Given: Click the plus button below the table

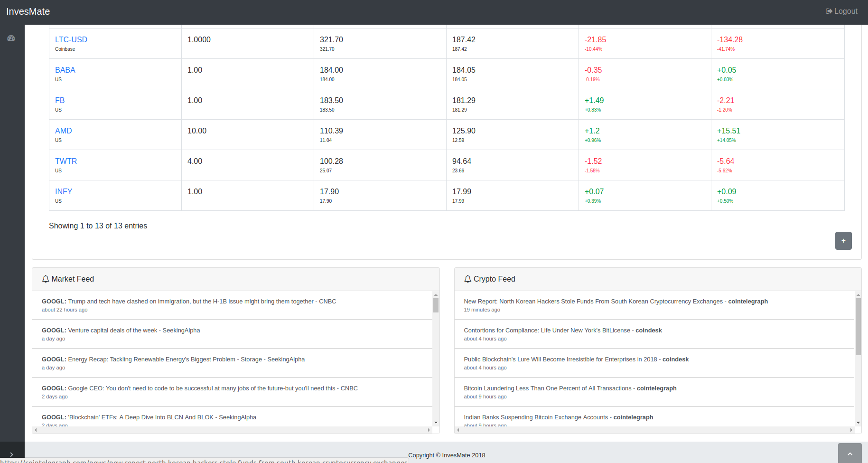Looking at the screenshot, I should 843,241.
